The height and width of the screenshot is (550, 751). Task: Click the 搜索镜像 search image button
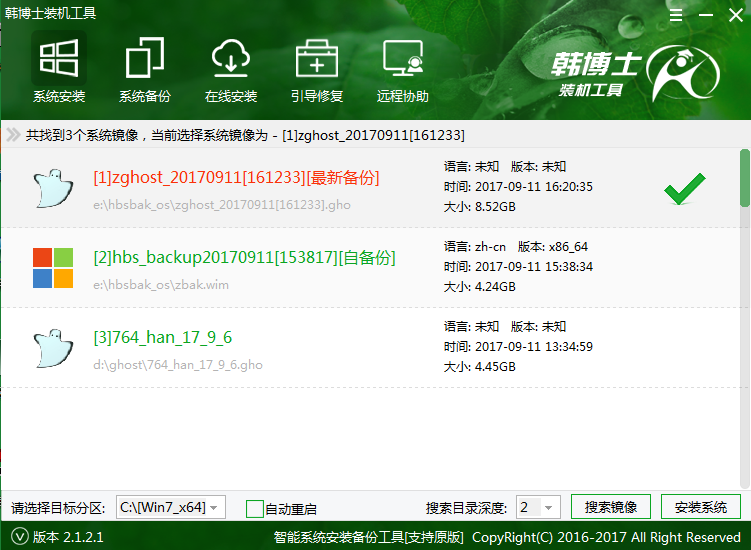pos(611,507)
